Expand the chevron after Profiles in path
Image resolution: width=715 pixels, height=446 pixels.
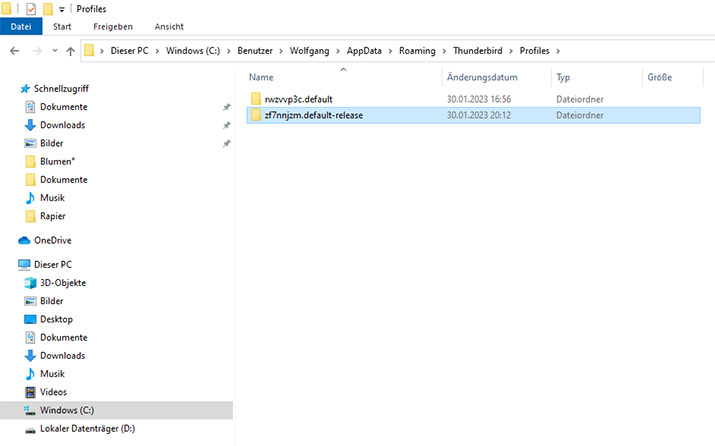[x=558, y=51]
